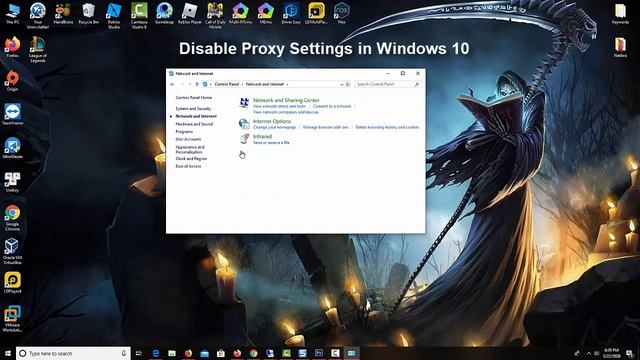Open LDPlayer4 desktop shortcut

[13, 282]
